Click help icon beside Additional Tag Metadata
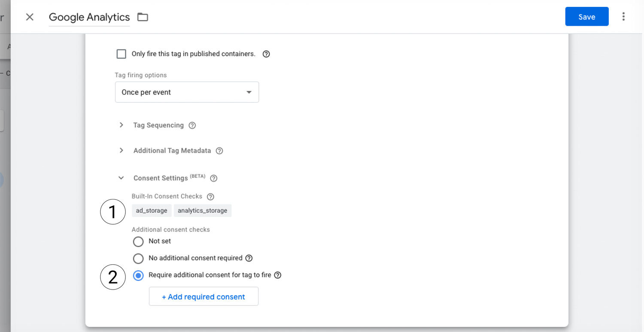This screenshot has height=332, width=644. tap(219, 151)
